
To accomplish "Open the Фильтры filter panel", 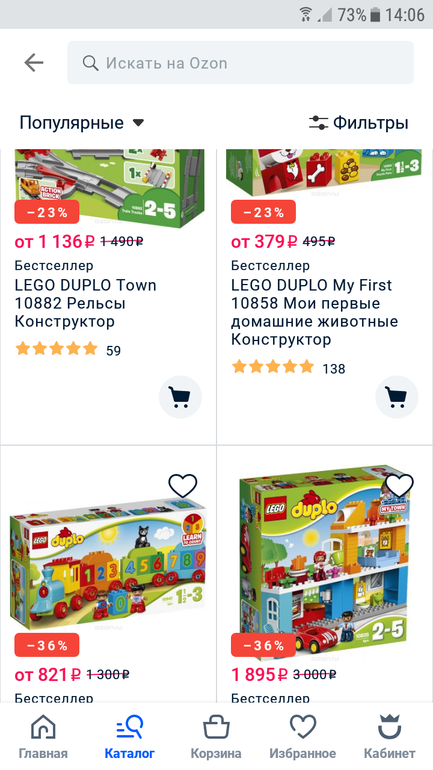I will (358, 122).
